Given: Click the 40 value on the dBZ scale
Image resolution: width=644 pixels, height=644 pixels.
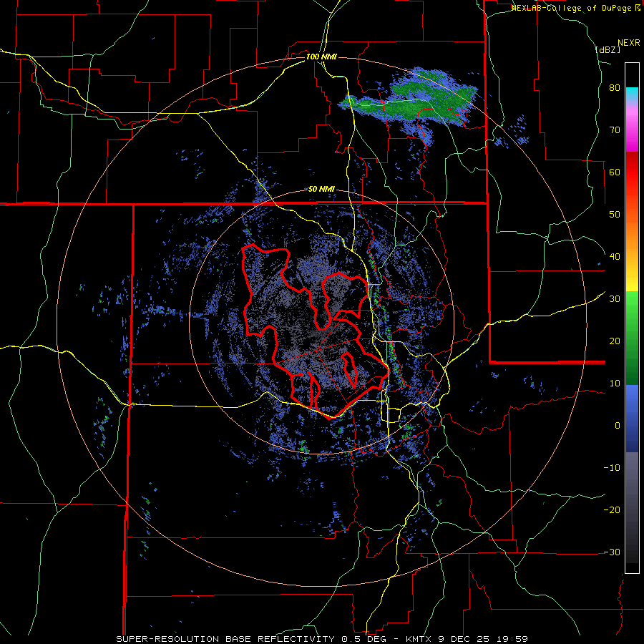Looking at the screenshot, I should pos(615,257).
